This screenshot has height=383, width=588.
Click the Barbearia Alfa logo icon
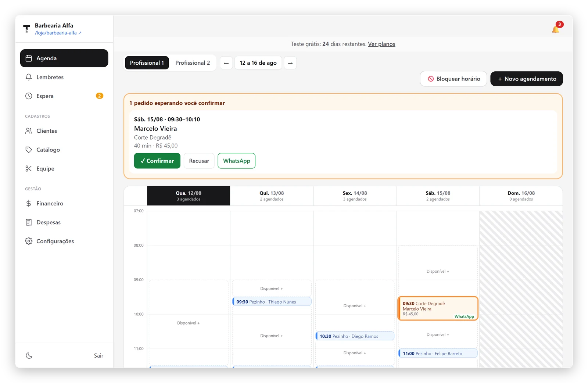(x=26, y=29)
